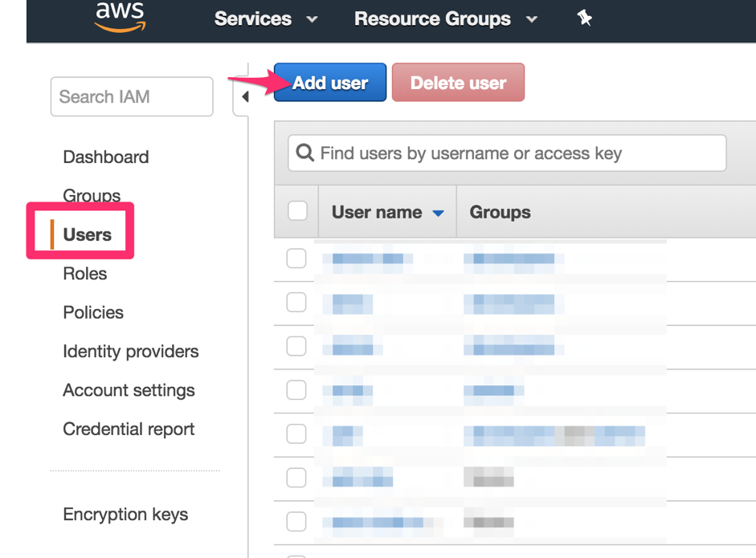Toggle the select-all users checkbox

pos(297,211)
